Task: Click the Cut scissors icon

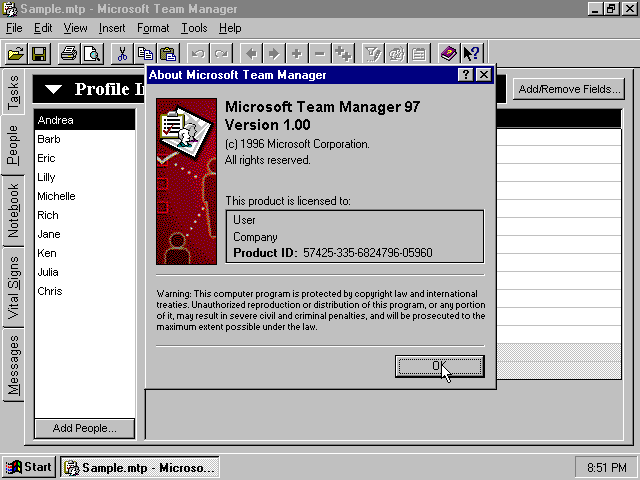Action: tap(122, 53)
